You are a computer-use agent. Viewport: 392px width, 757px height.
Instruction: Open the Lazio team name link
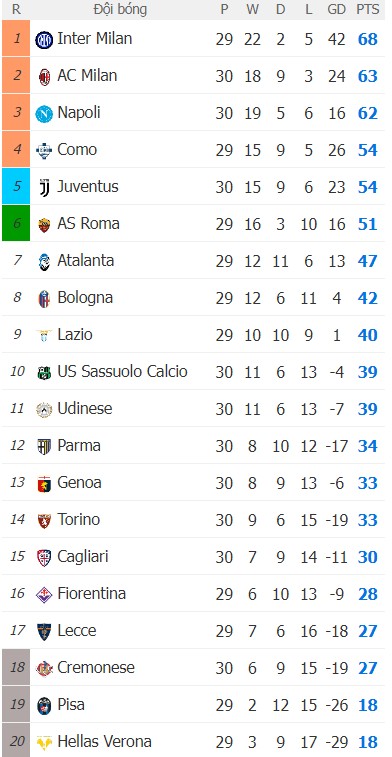click(75, 334)
